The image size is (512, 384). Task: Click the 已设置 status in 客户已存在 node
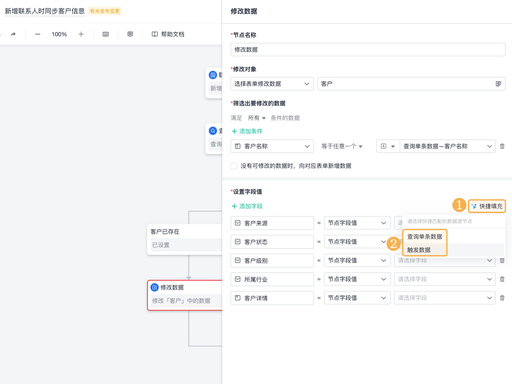(x=161, y=245)
